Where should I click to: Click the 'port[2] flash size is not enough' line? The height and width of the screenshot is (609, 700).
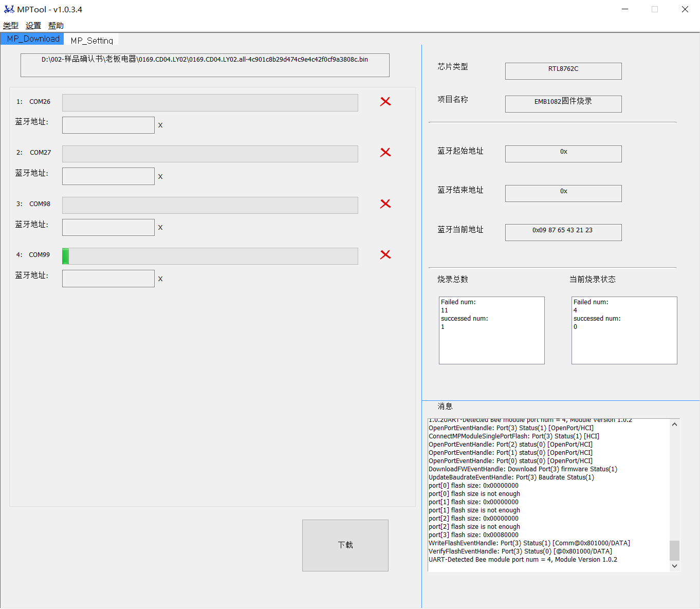pos(474,527)
